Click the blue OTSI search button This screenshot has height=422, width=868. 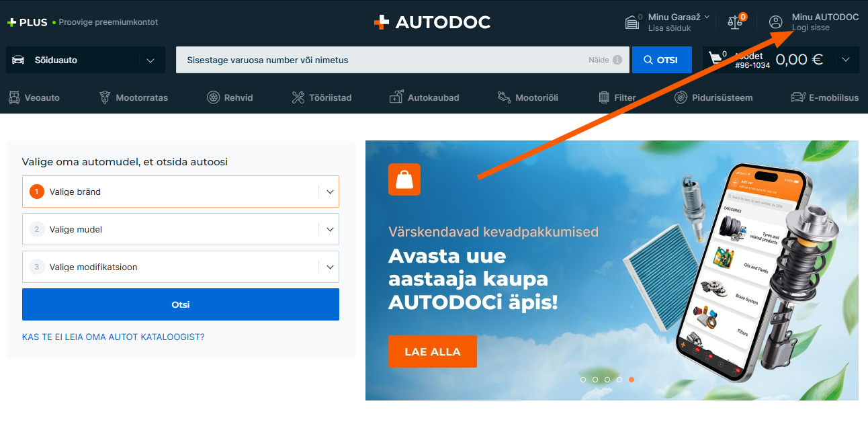click(x=662, y=60)
